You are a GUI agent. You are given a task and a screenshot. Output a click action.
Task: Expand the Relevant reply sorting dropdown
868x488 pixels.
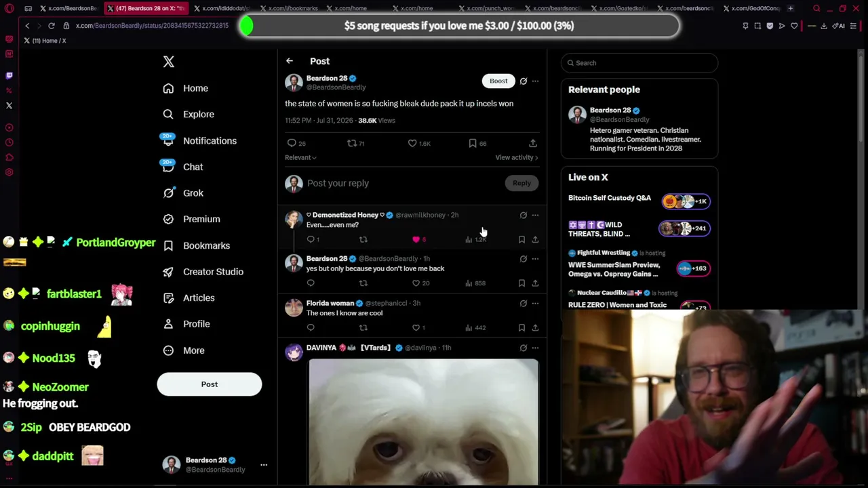tap(300, 157)
